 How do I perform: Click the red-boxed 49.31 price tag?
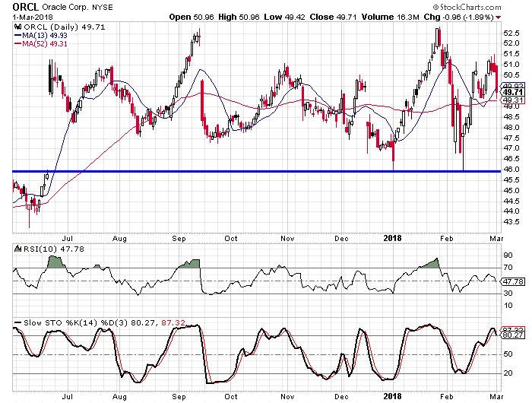click(x=513, y=100)
